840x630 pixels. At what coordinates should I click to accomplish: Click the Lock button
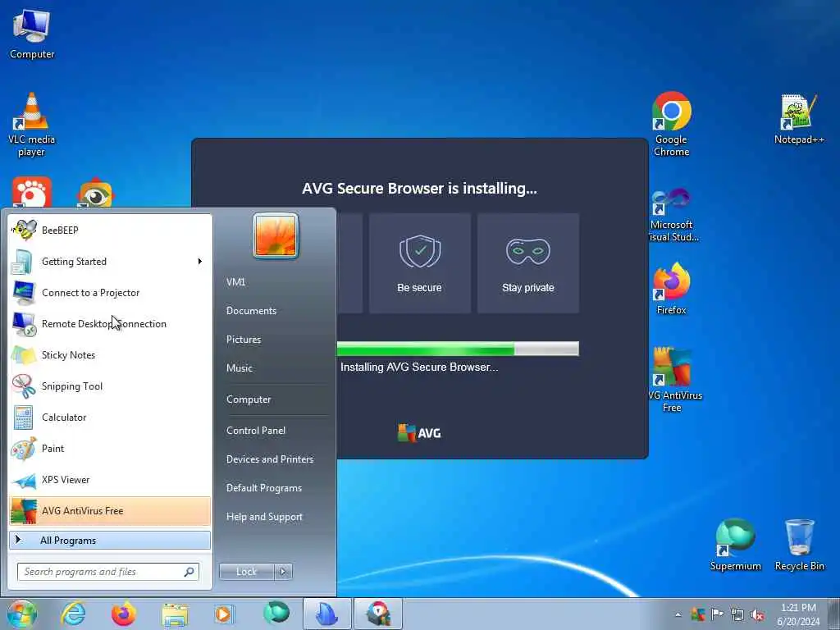[246, 572]
